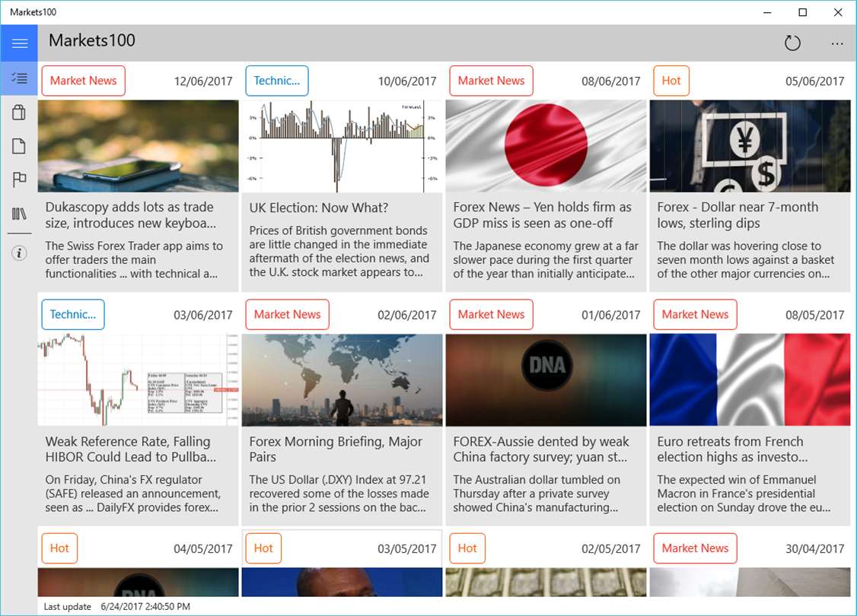The width and height of the screenshot is (857, 616).
Task: Open the smartphone photo thumbnail
Action: click(x=139, y=146)
